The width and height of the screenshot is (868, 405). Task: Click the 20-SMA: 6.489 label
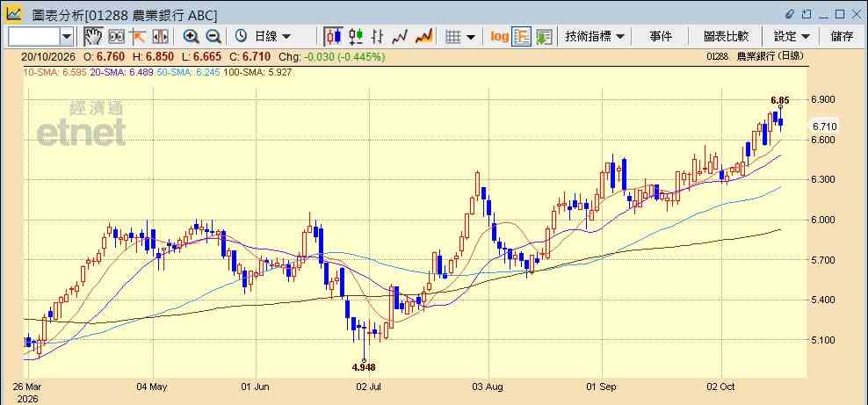click(x=122, y=72)
